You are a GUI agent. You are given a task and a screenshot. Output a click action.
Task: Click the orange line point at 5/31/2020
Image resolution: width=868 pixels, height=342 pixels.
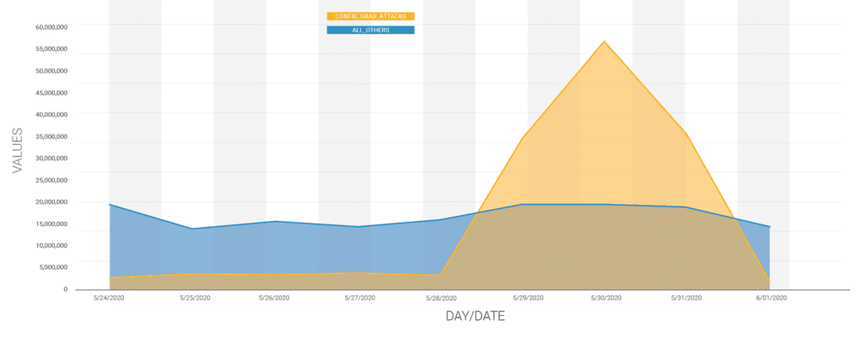pyautogui.click(x=686, y=133)
